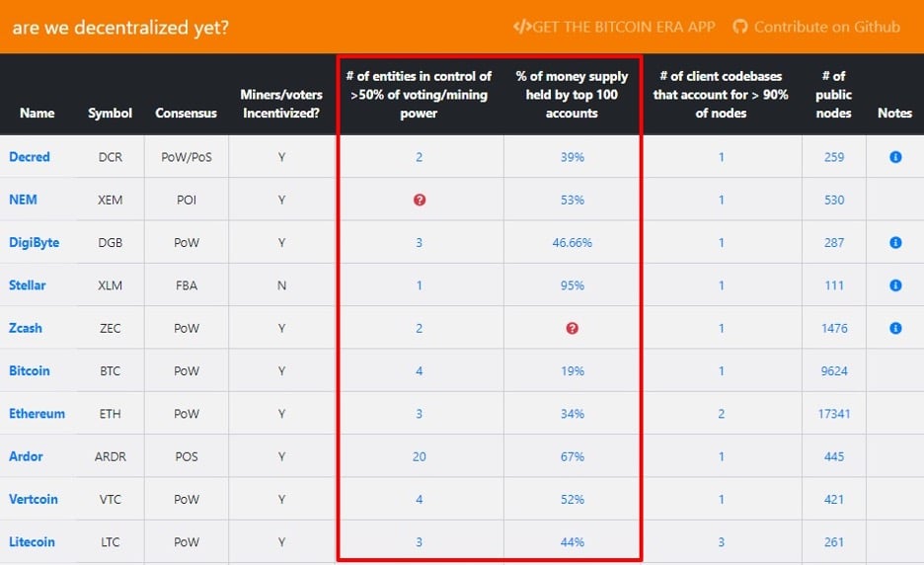
Task: Open the Vertcoin coin link
Action: click(x=33, y=499)
